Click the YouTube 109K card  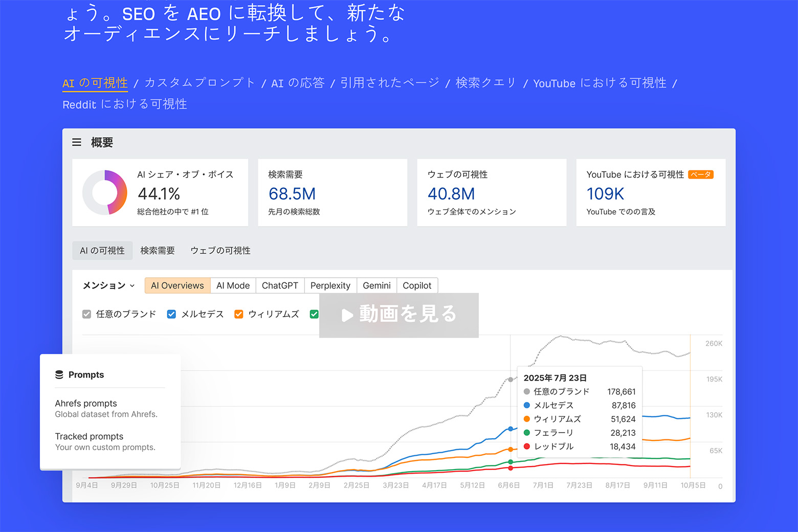651,192
